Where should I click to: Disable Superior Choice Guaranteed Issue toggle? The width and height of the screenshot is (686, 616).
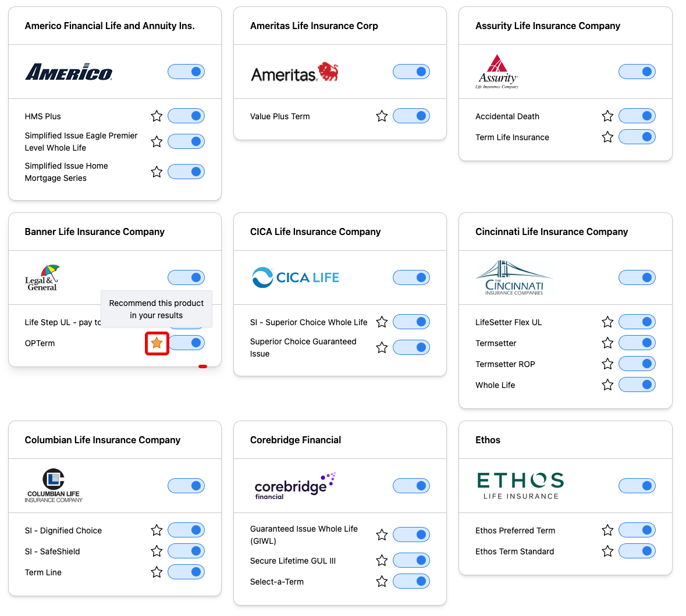(x=412, y=347)
